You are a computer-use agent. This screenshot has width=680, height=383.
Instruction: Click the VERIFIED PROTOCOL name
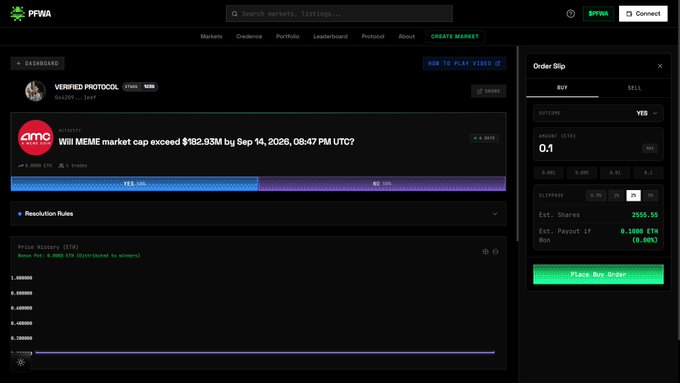(86, 87)
